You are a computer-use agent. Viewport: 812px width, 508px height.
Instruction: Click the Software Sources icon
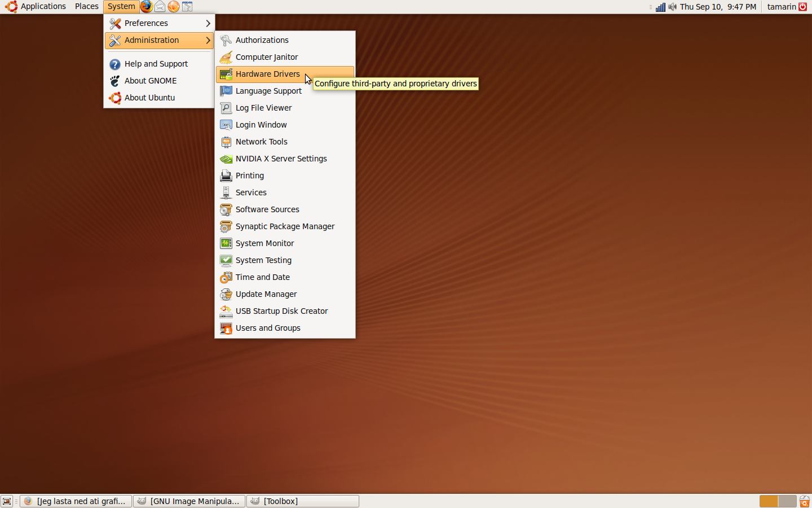click(226, 209)
